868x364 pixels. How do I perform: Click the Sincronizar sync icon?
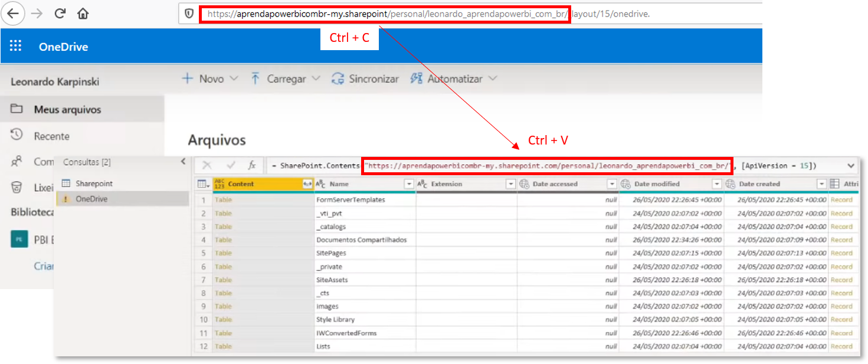338,78
